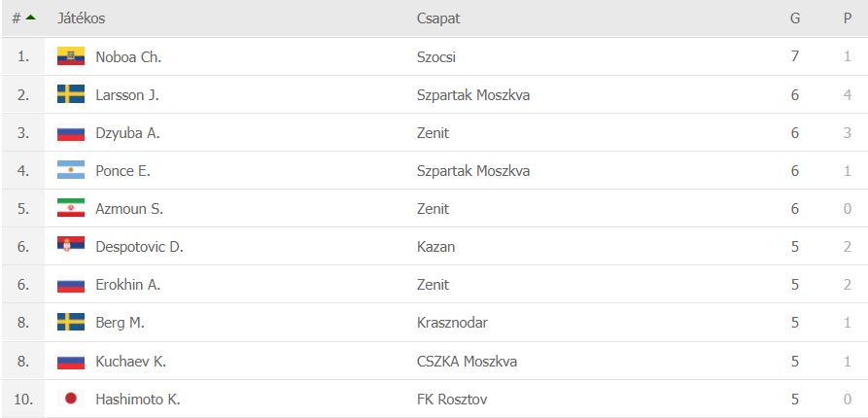Sort table by the P column header
The image size is (868, 418).
pyautogui.click(x=847, y=18)
